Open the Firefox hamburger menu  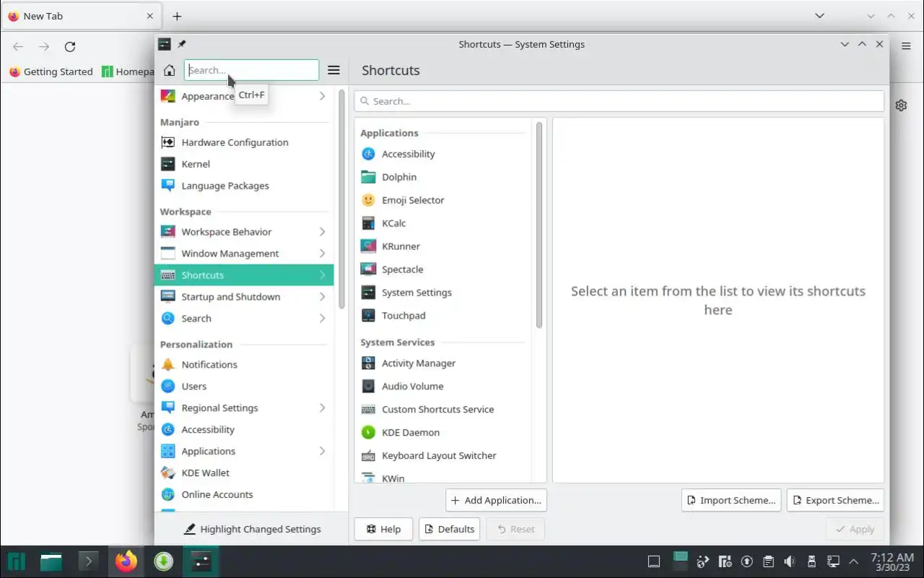906,46
